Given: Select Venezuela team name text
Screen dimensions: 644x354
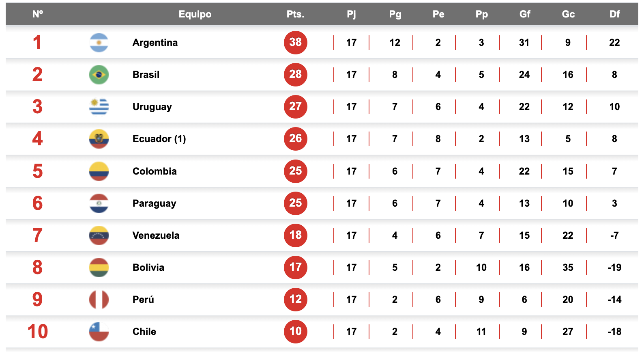Looking at the screenshot, I should [156, 235].
